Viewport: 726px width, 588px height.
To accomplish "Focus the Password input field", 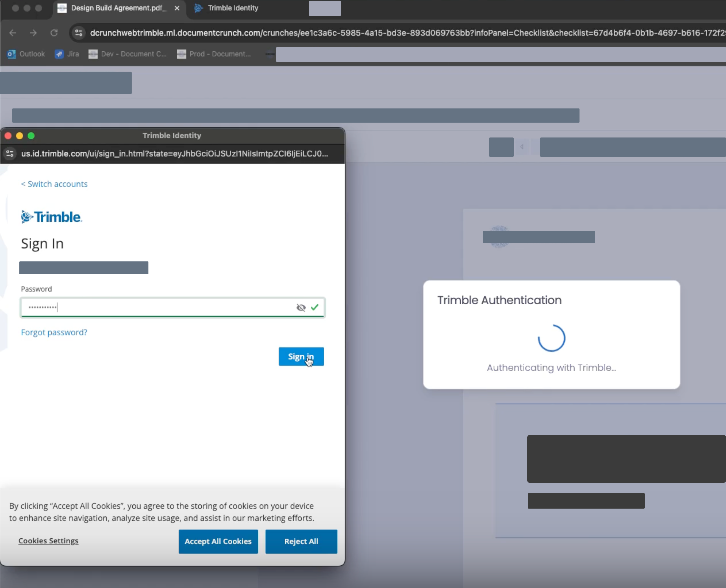I will click(172, 308).
